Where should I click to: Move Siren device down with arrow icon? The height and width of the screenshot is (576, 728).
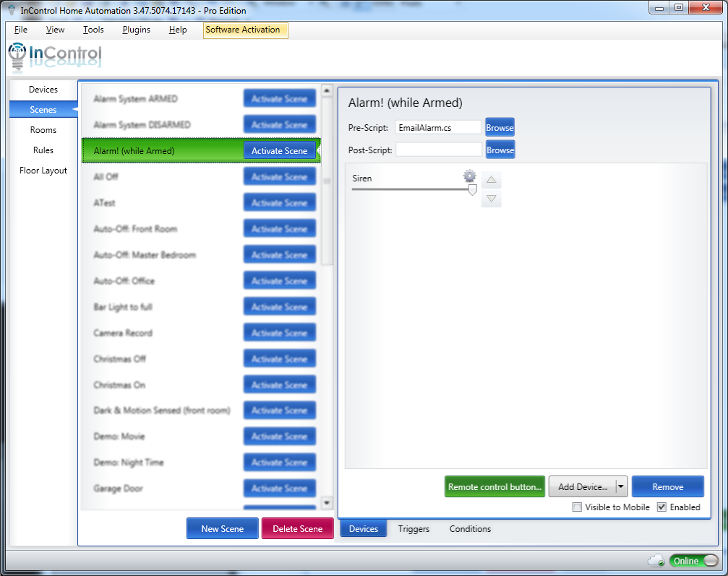coord(492,199)
